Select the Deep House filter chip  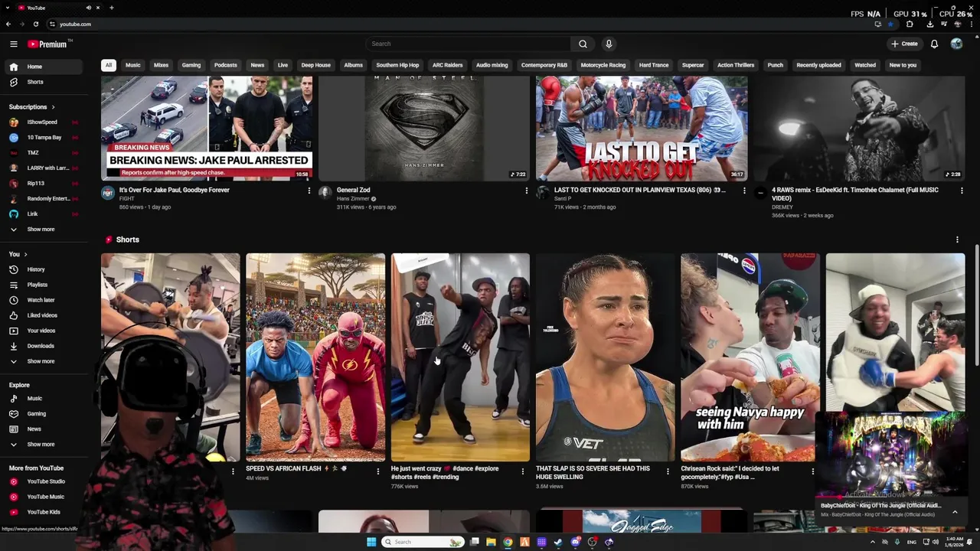click(x=316, y=65)
